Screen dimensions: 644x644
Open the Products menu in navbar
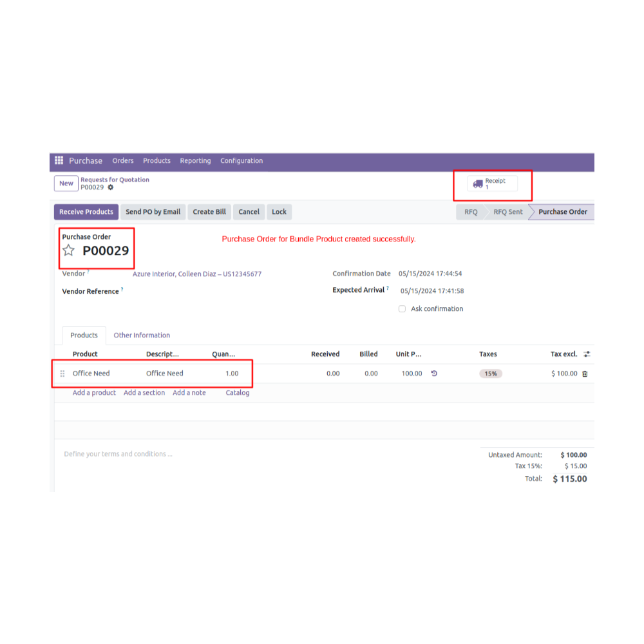tap(156, 161)
